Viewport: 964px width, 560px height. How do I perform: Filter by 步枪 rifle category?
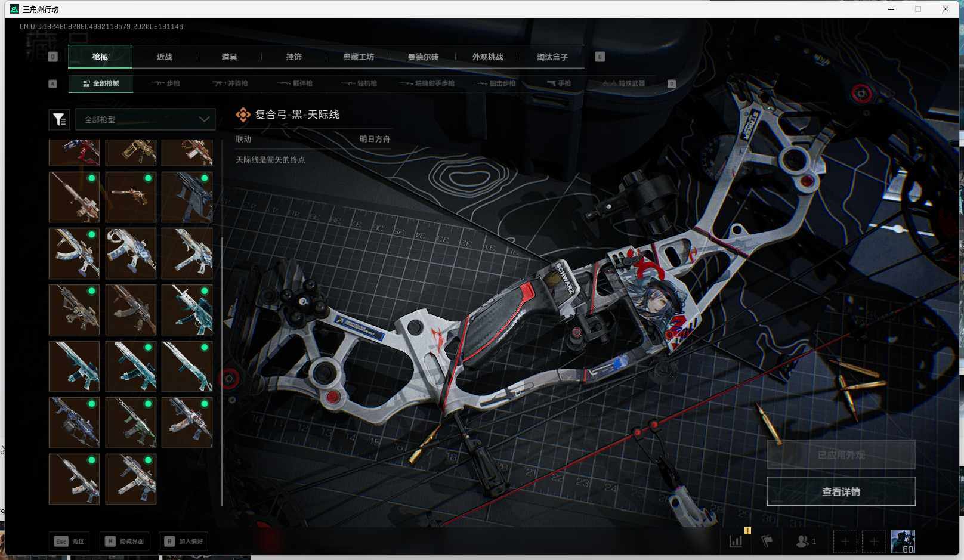pos(166,83)
